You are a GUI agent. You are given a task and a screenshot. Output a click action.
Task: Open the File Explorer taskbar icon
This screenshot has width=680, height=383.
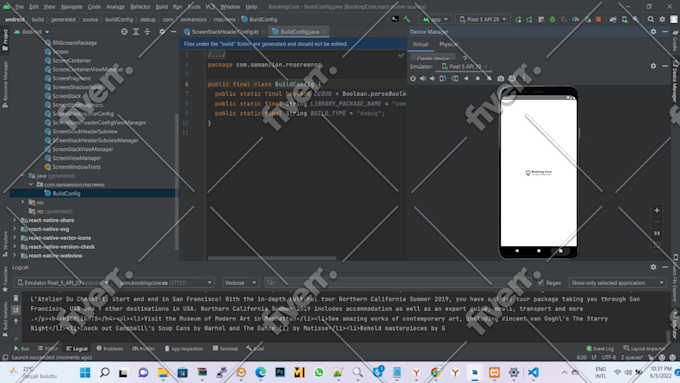163,373
